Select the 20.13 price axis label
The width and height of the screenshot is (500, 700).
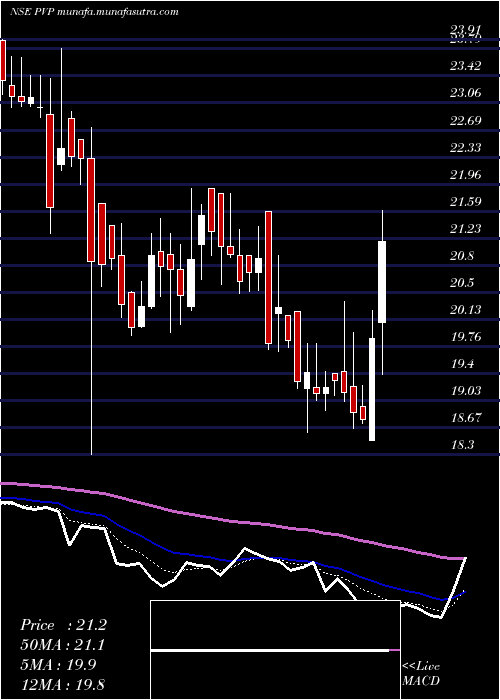pyautogui.click(x=465, y=310)
